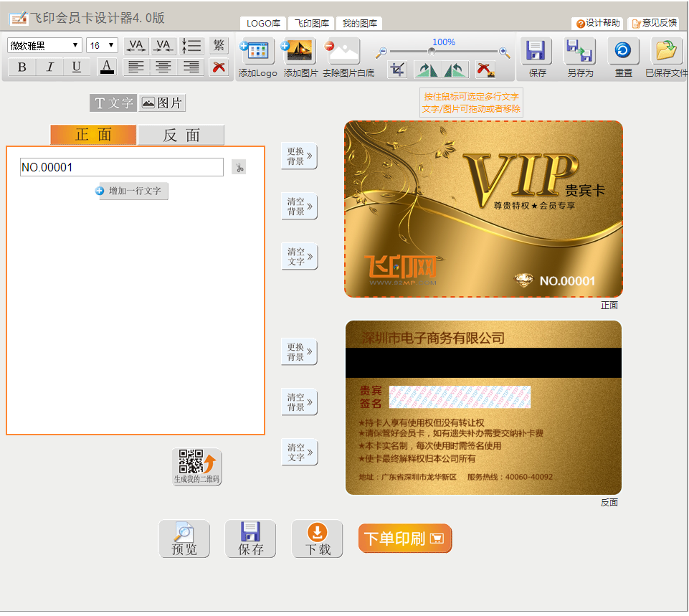The height and width of the screenshot is (616, 689).
Task: Open the LOGO库 tab
Action: 263,24
